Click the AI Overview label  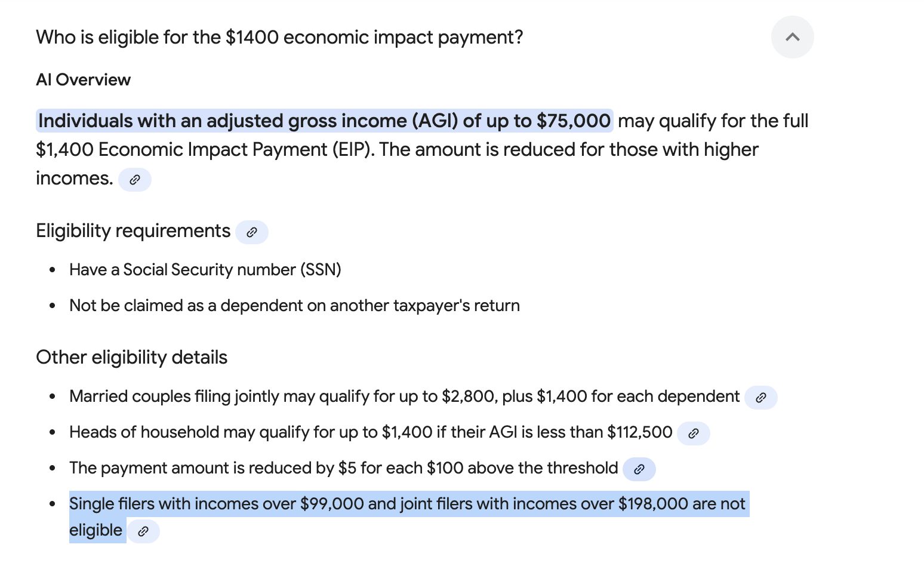point(83,79)
